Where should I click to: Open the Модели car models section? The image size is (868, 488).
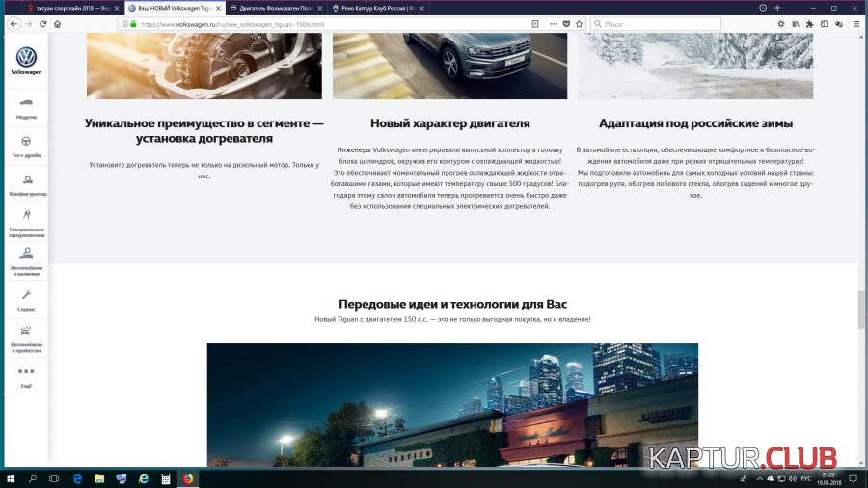[26, 108]
